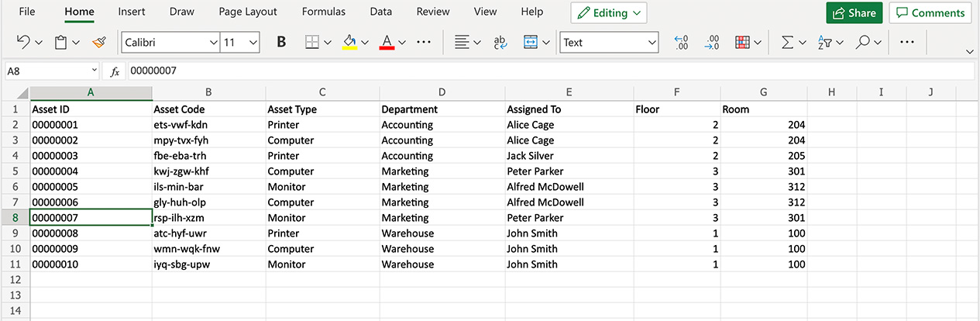The height and width of the screenshot is (321, 980).
Task: Toggle Bold formatting
Action: pos(281,43)
